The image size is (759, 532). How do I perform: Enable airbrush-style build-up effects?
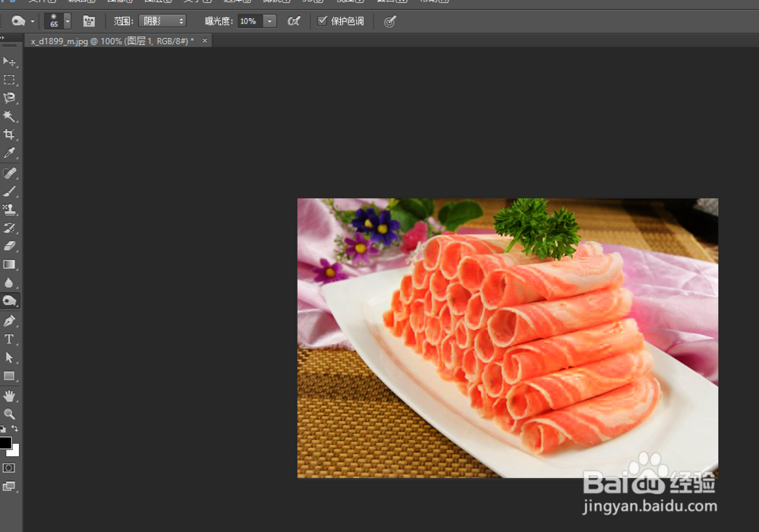(293, 21)
